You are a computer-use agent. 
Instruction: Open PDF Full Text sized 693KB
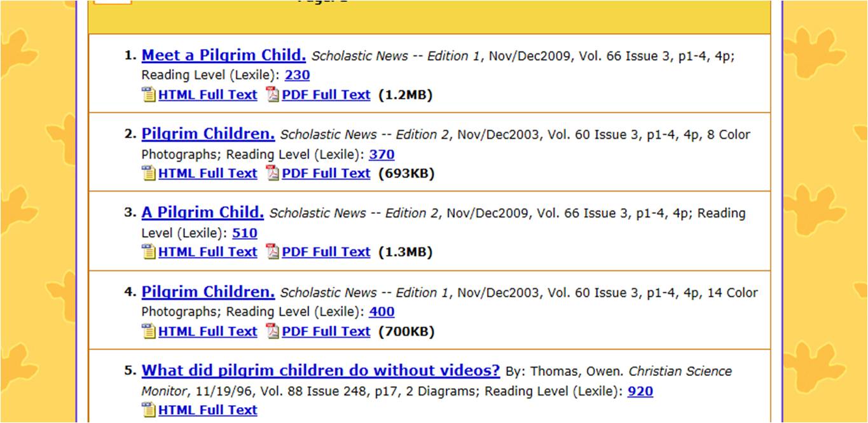tap(326, 174)
